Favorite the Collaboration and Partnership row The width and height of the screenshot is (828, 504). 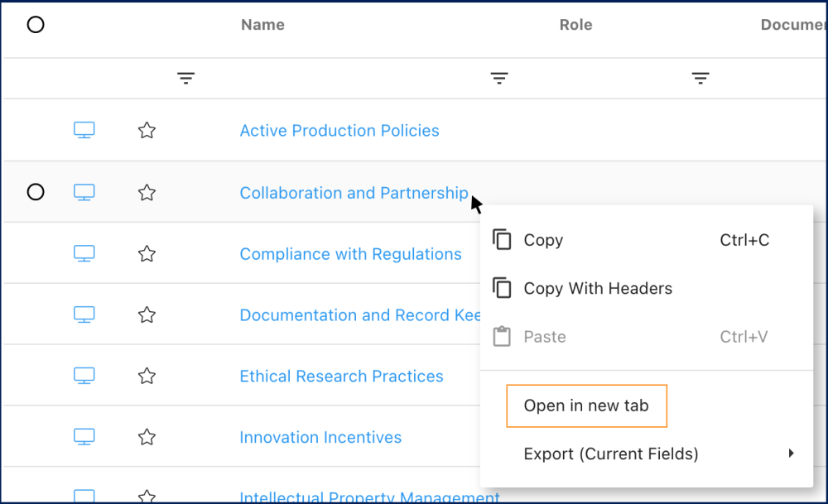147,193
